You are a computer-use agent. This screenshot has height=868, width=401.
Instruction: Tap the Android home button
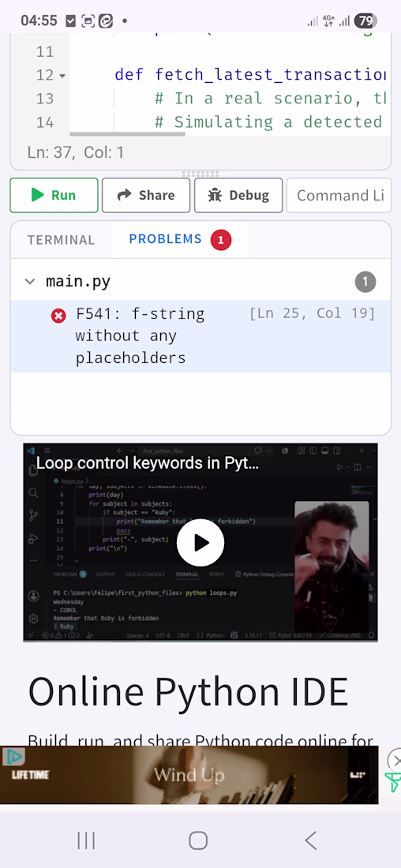198,841
